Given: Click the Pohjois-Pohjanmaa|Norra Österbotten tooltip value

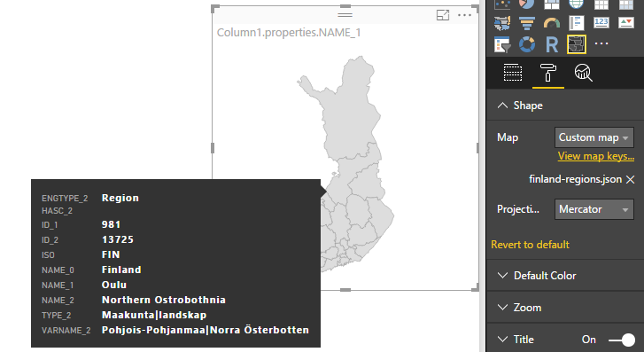Looking at the screenshot, I should pos(206,330).
